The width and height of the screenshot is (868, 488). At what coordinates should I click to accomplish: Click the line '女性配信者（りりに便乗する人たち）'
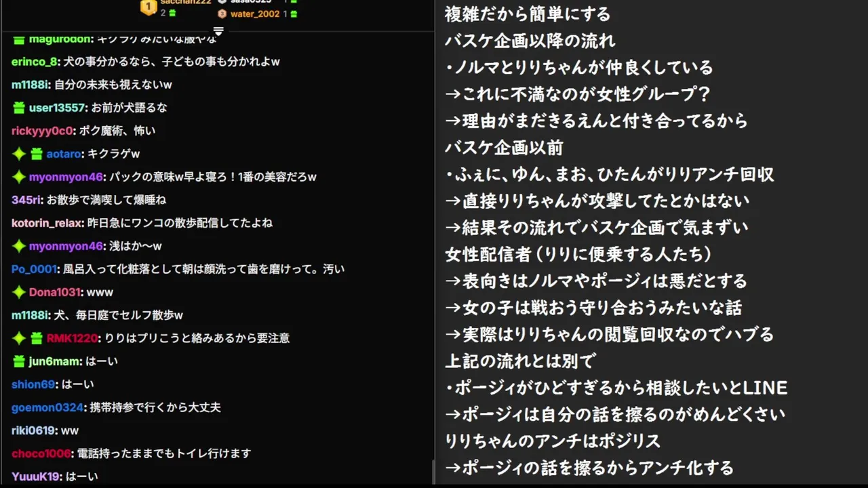tap(578, 254)
